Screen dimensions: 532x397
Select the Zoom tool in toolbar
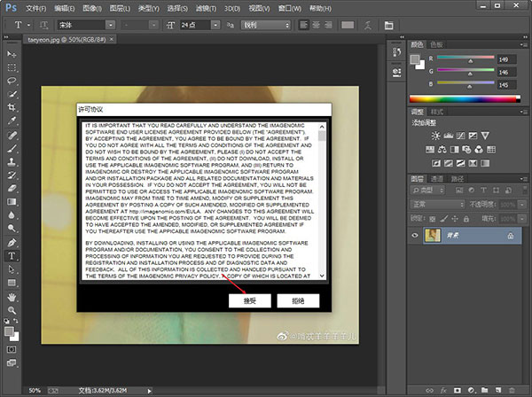12,309
